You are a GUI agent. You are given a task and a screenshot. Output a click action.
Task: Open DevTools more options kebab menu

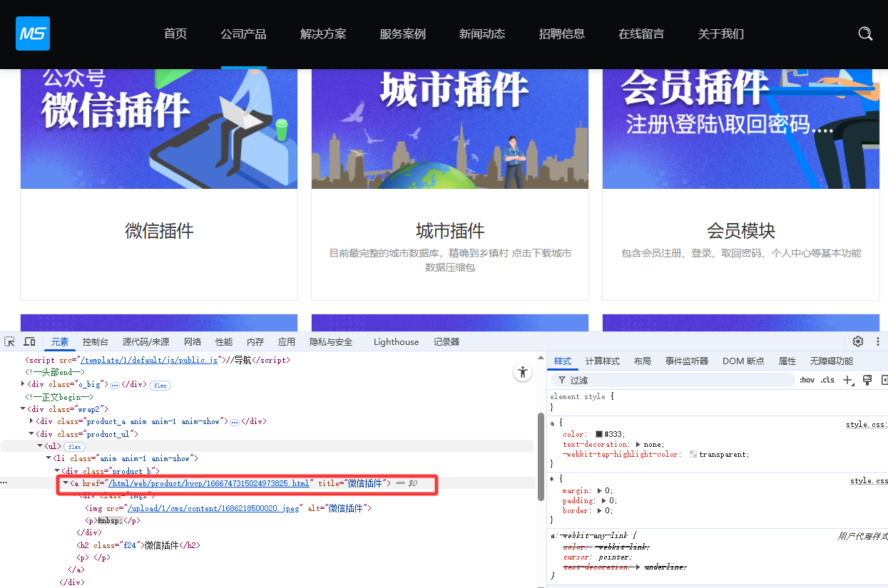[878, 342]
